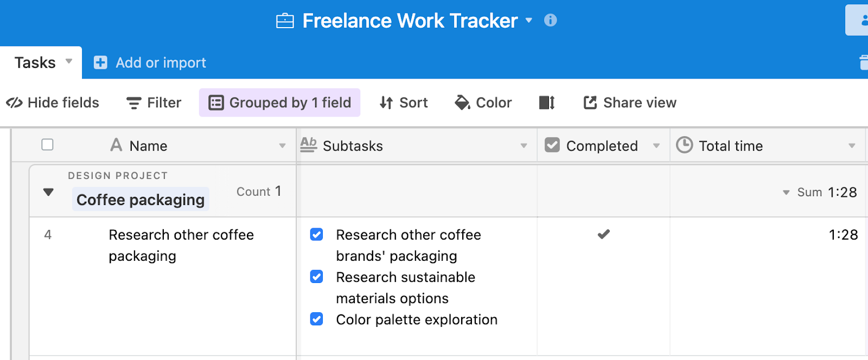Collapse the Coffee packaging group
Image resolution: width=868 pixels, height=360 pixels.
click(x=48, y=192)
